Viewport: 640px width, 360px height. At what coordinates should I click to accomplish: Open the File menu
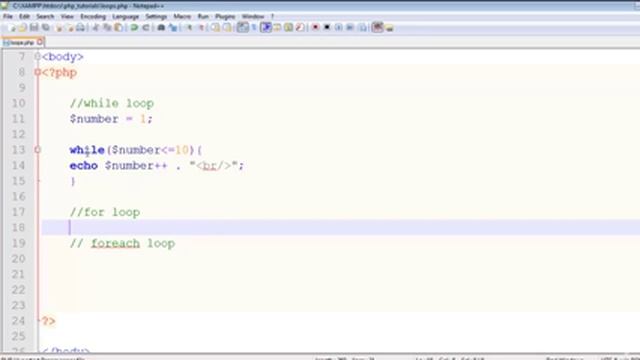[8, 17]
